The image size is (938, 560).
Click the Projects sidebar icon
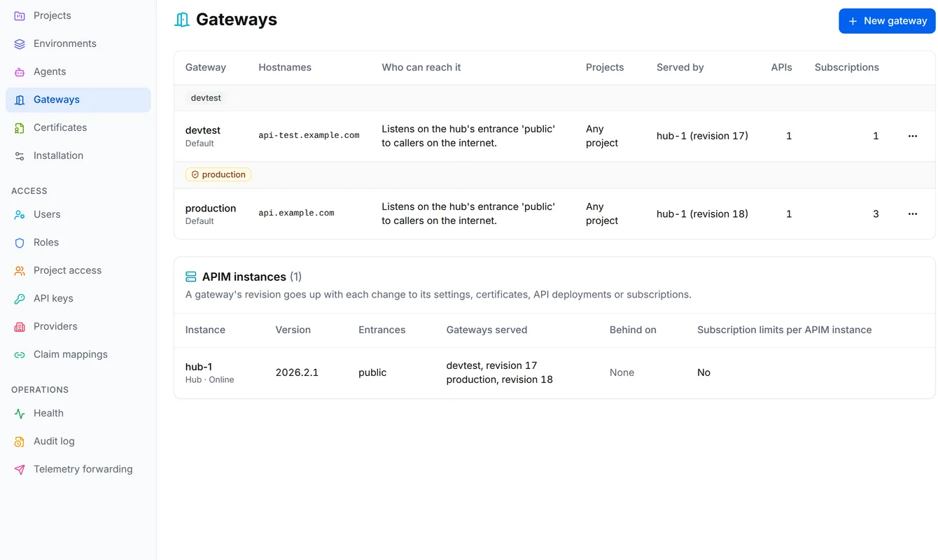coord(20,15)
